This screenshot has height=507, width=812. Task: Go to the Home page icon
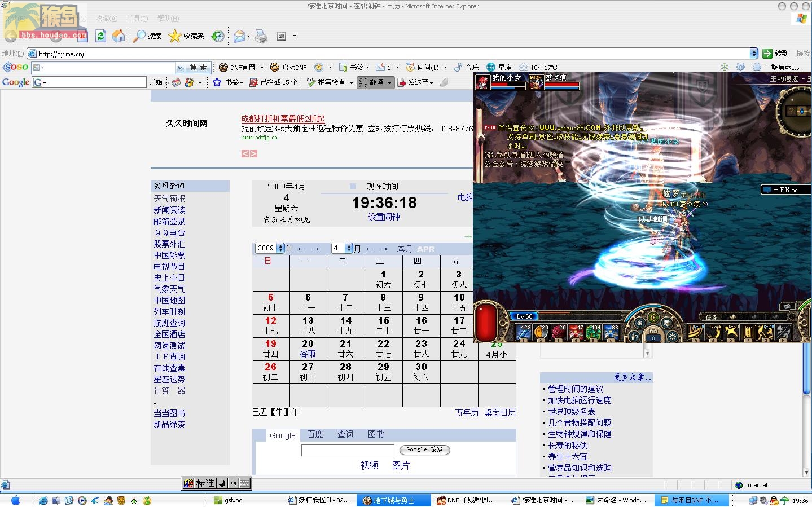pos(118,36)
